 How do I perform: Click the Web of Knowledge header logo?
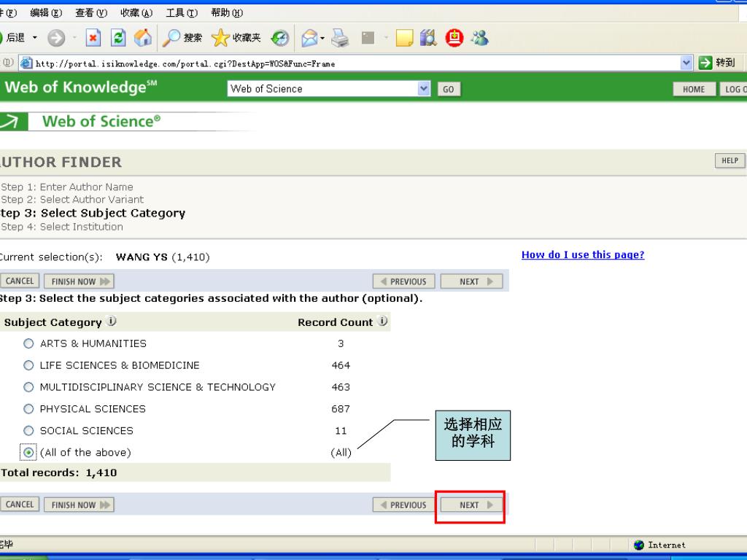pos(80,87)
